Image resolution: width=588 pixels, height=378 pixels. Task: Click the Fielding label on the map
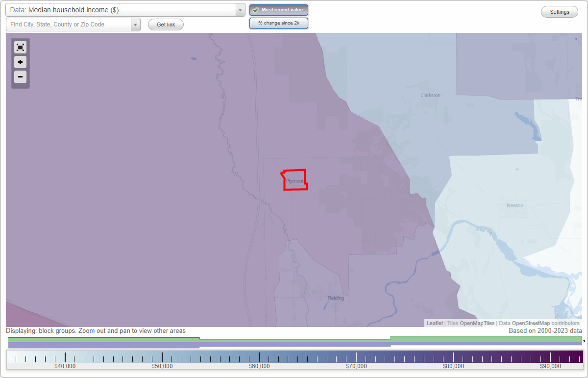(x=336, y=298)
